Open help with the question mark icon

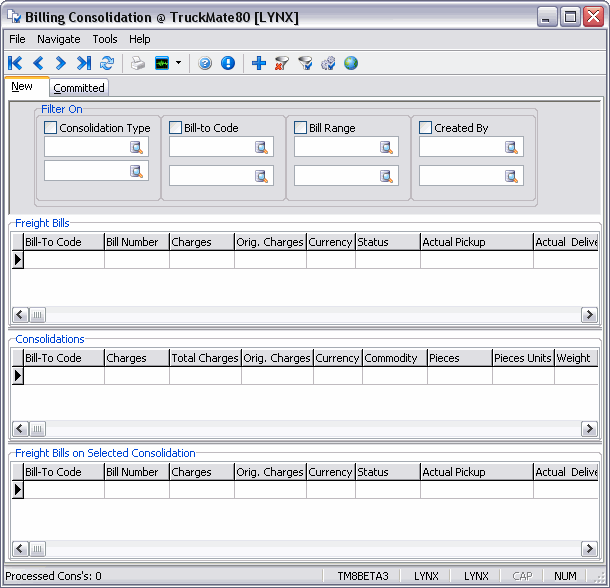[x=205, y=63]
